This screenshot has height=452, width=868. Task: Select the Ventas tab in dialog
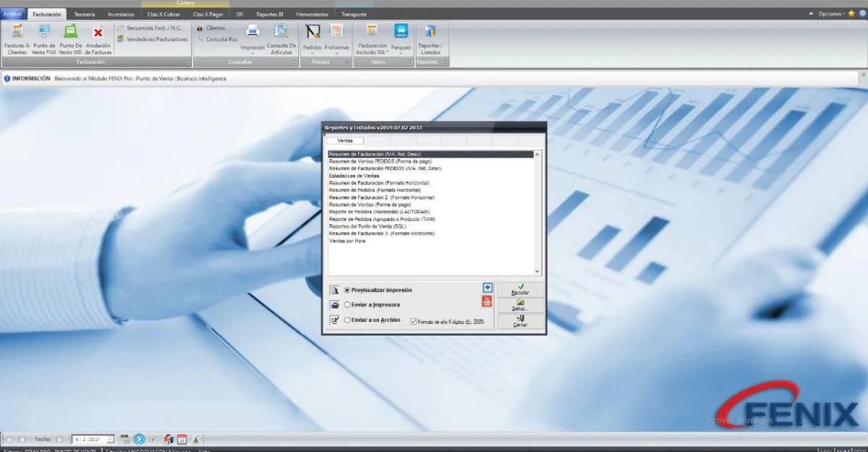(345, 140)
